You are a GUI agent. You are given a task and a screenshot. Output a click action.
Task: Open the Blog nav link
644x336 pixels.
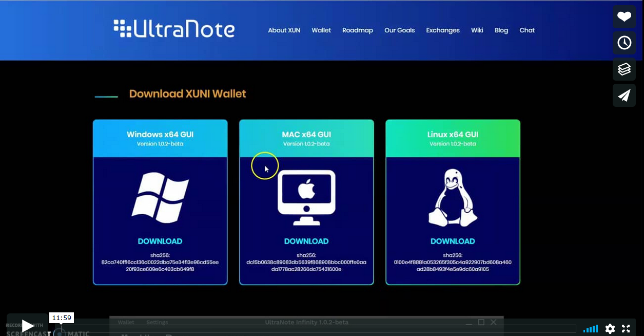pos(501,30)
